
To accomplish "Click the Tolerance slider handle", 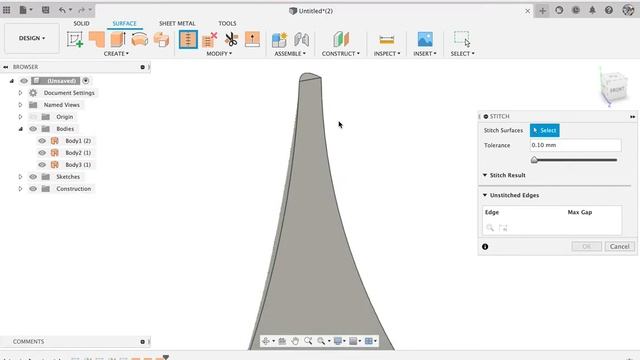I will tap(534, 160).
